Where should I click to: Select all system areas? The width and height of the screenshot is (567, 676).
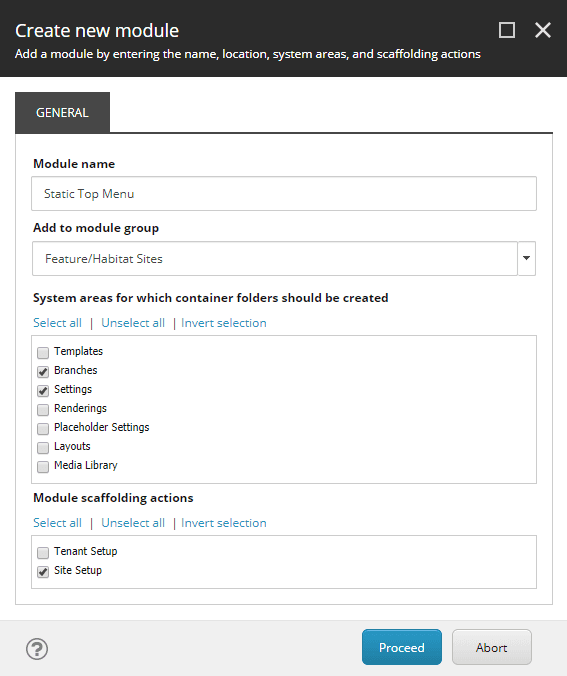57,323
